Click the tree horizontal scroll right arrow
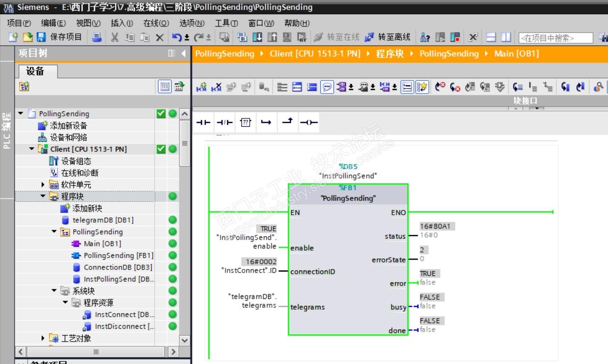Viewport: 608px width, 364px height. [173, 352]
